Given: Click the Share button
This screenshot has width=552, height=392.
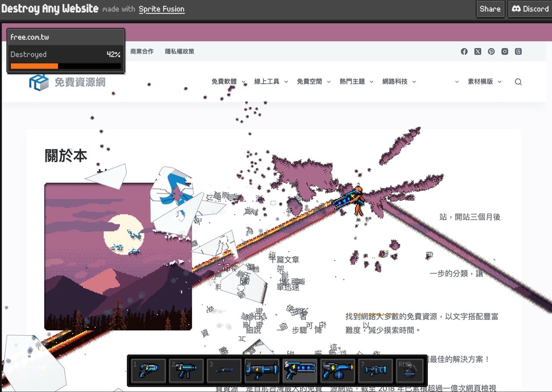Looking at the screenshot, I should 490,9.
